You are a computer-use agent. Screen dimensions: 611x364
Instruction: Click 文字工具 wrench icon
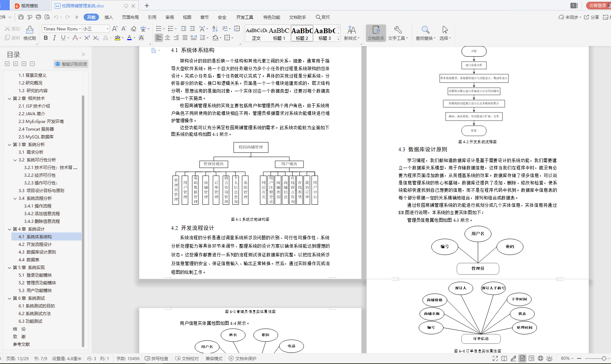point(398,33)
